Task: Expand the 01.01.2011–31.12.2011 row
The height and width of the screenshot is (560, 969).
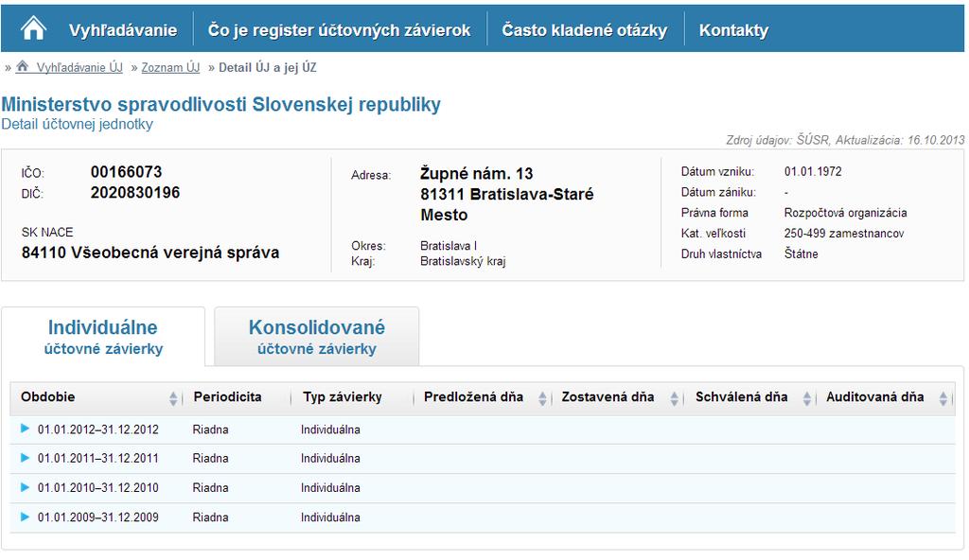Action: (x=25, y=458)
